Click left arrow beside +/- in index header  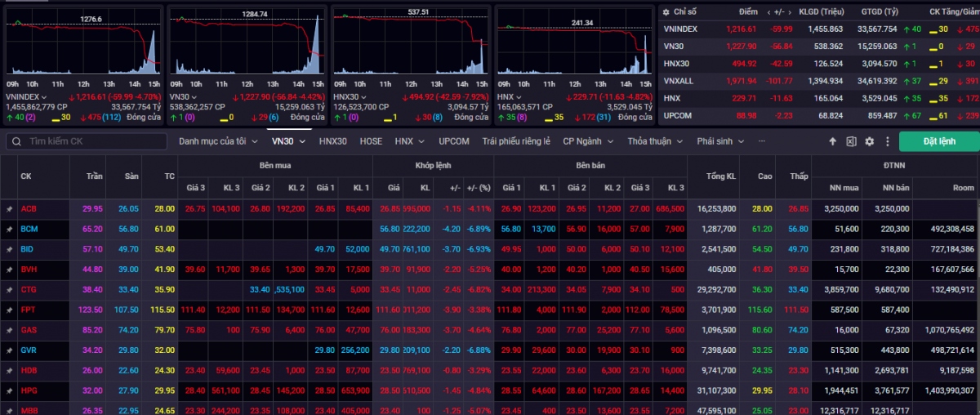769,12
